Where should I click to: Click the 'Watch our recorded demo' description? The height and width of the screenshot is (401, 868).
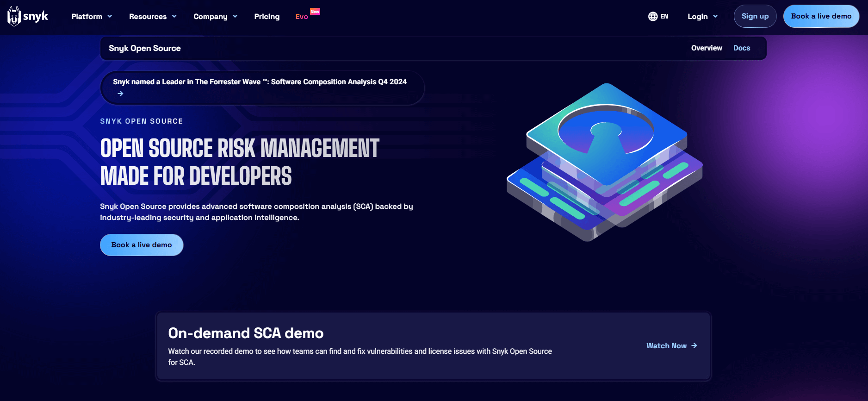[x=360, y=357]
